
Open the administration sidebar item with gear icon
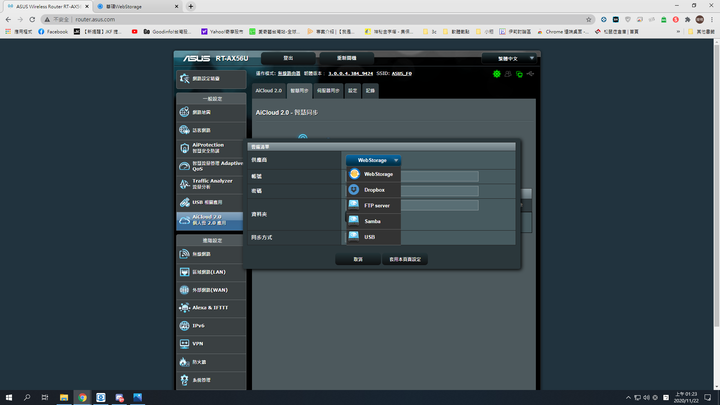click(x=211, y=380)
